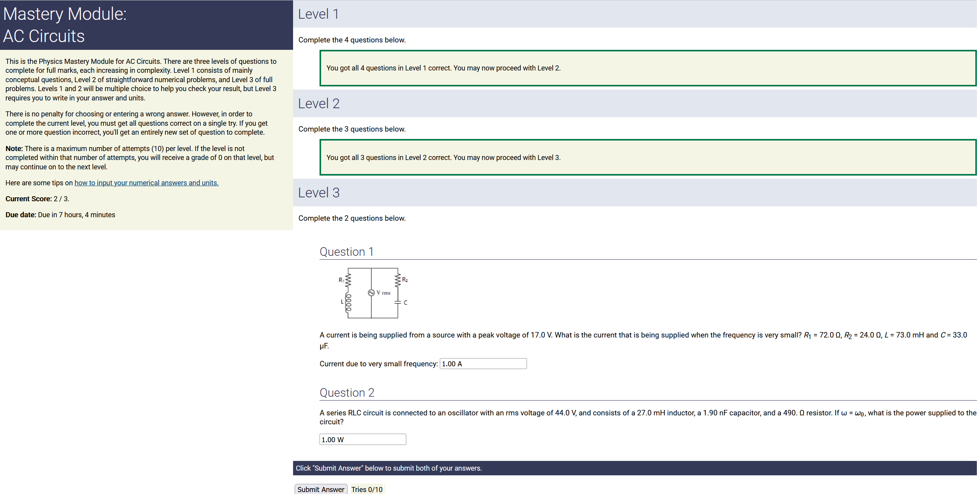Click the capacitor C symbol in the diagram

(x=398, y=302)
